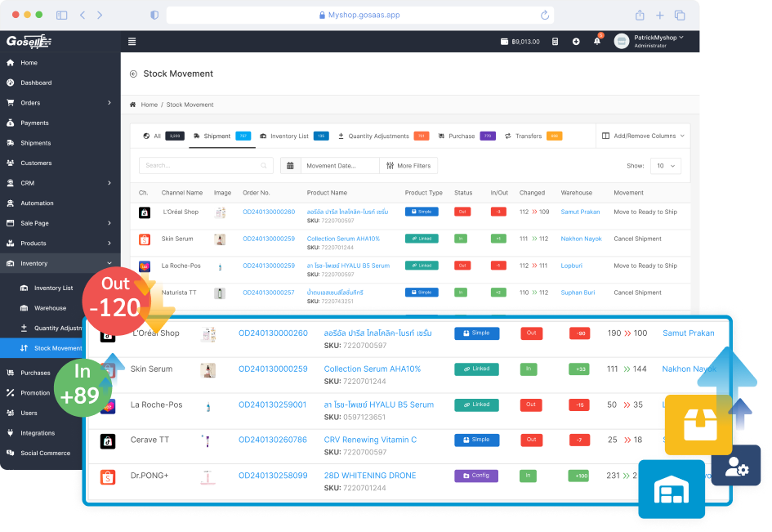Screen dimensions: 772x532
Task: Click the search magnifier icon
Action: point(264,166)
